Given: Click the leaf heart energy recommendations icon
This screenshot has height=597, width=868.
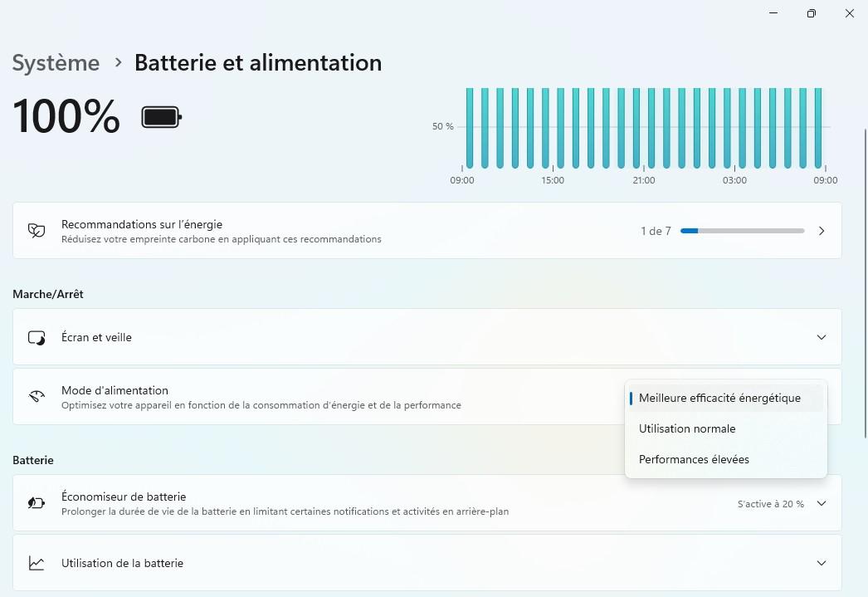Looking at the screenshot, I should click(37, 231).
